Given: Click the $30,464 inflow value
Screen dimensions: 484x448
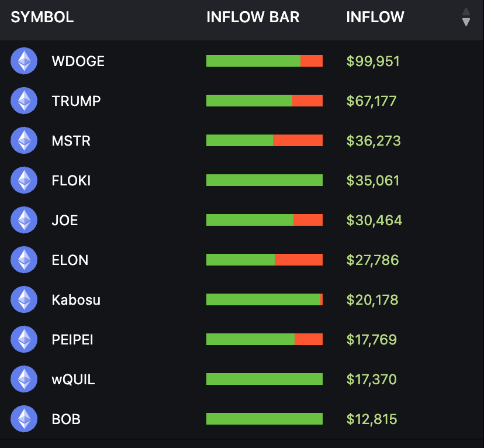Looking at the screenshot, I should pos(375,220).
